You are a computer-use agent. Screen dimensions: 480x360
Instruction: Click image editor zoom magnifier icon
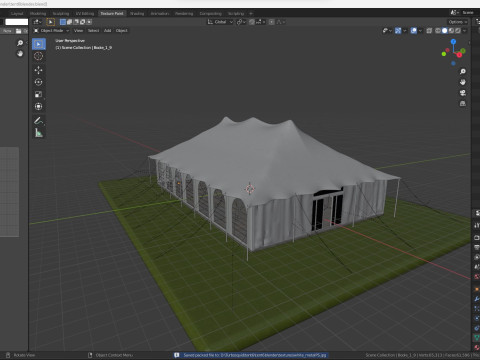point(20,43)
